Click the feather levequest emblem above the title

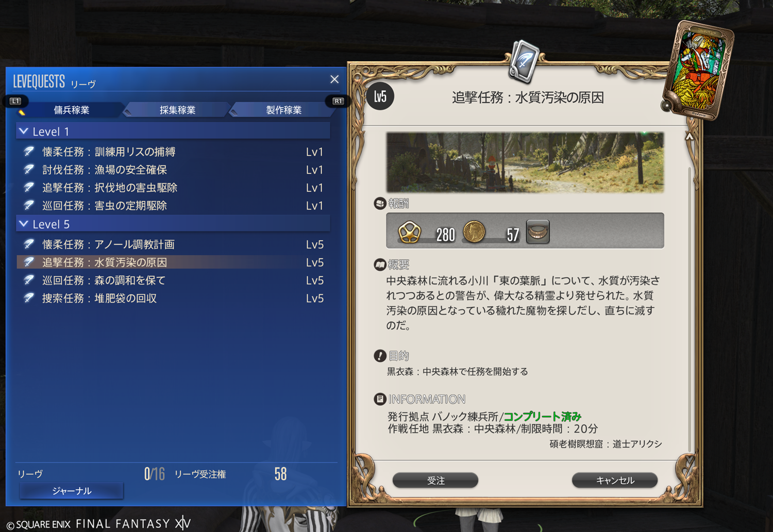coord(525,62)
